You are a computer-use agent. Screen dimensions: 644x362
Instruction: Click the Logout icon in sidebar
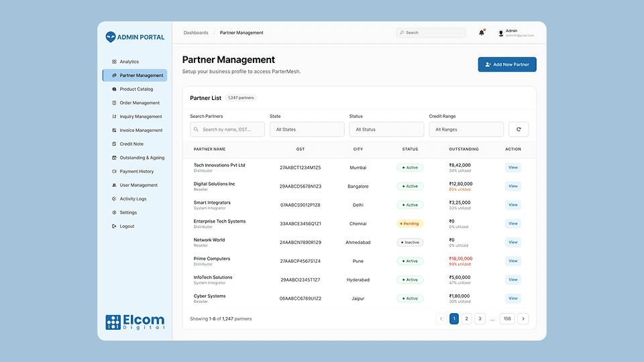114,227
